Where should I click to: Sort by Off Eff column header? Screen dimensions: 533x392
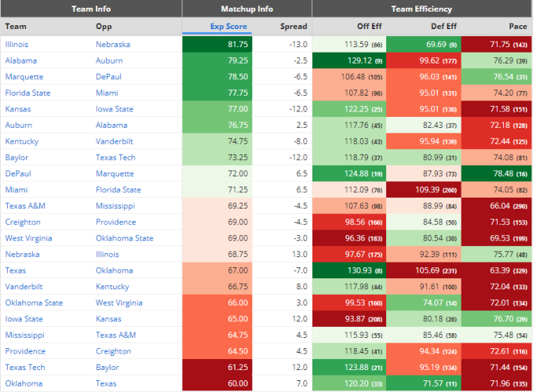coord(369,26)
